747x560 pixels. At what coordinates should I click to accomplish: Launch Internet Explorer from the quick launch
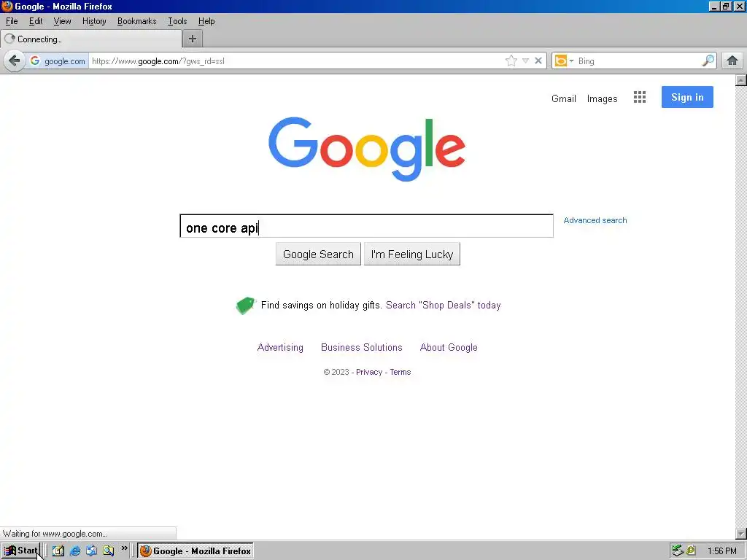tap(75, 551)
